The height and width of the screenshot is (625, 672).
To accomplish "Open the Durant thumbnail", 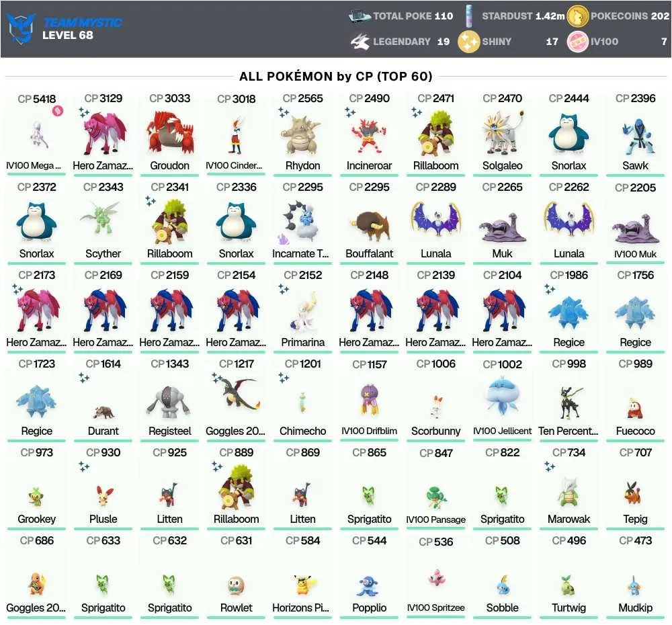I will tap(103, 412).
